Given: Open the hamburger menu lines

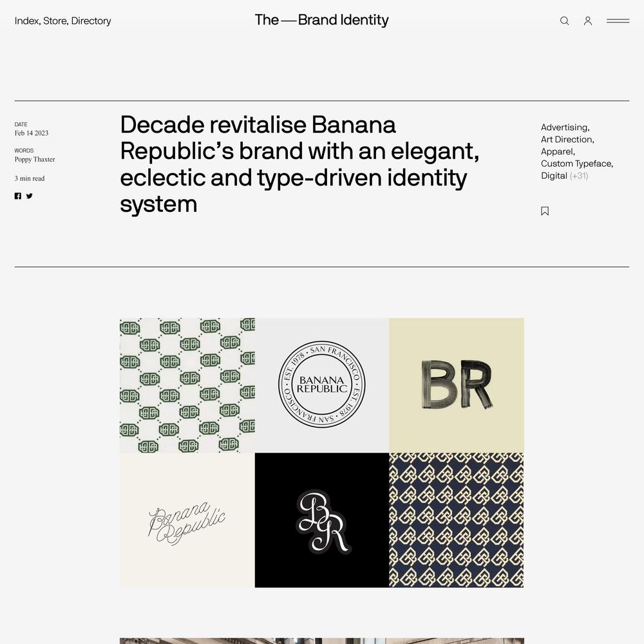Looking at the screenshot, I should pyautogui.click(x=618, y=21).
